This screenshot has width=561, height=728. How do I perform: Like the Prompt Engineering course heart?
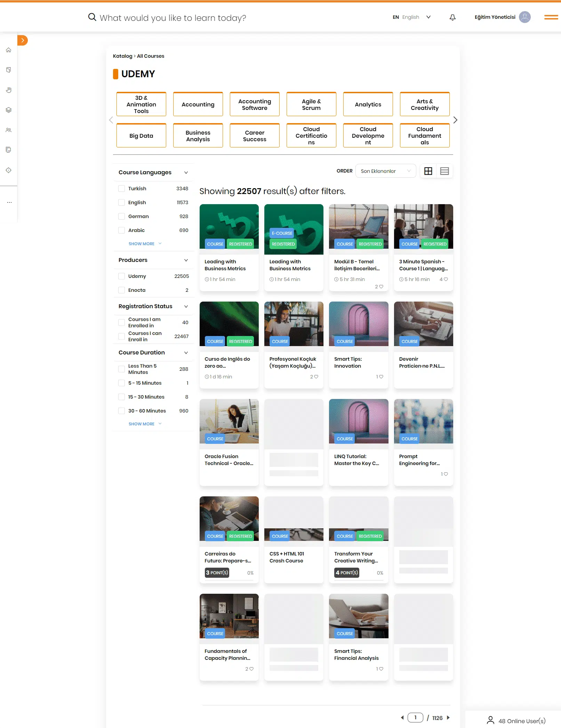tap(446, 474)
